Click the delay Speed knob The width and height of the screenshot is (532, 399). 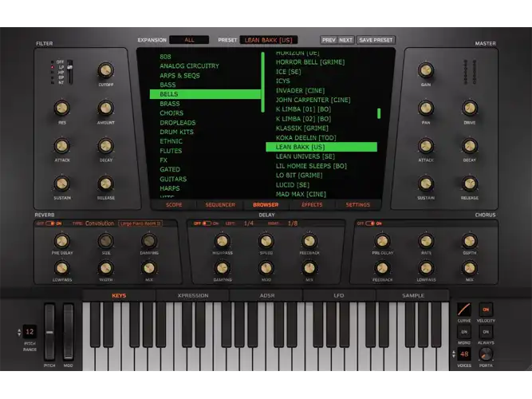(x=266, y=241)
